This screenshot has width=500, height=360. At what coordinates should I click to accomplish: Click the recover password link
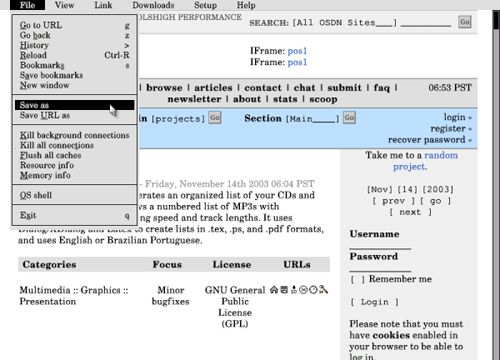(x=427, y=140)
